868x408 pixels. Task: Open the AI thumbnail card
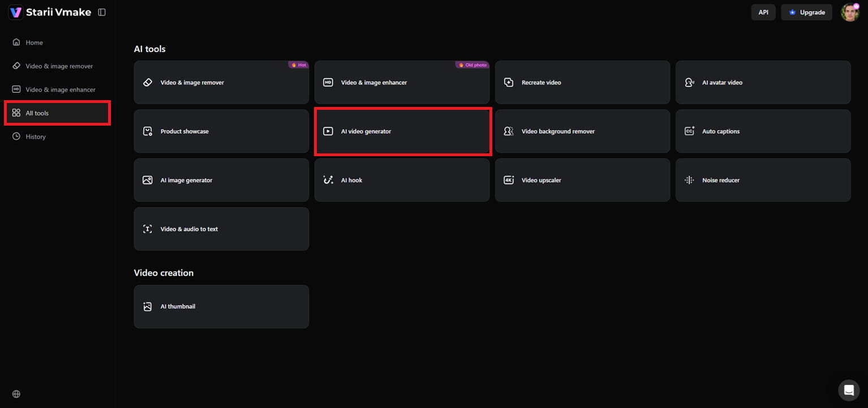click(221, 307)
